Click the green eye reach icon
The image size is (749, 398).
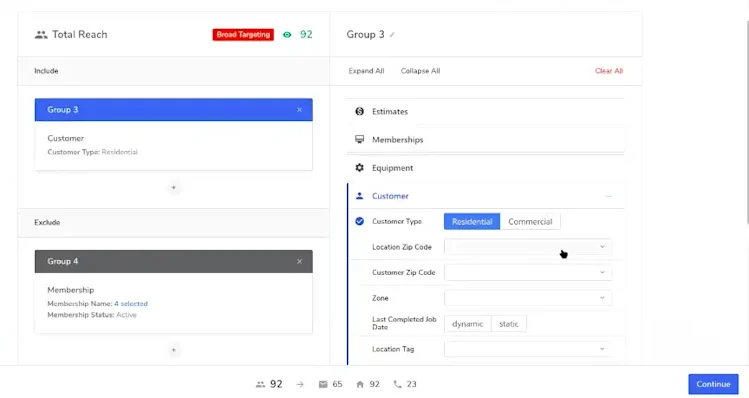pos(287,35)
